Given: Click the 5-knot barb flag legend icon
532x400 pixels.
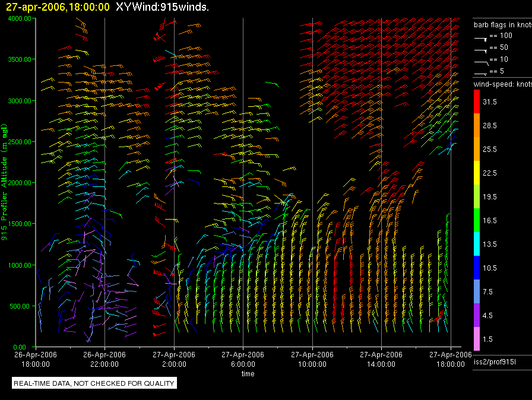Looking at the screenshot, I should [x=481, y=73].
